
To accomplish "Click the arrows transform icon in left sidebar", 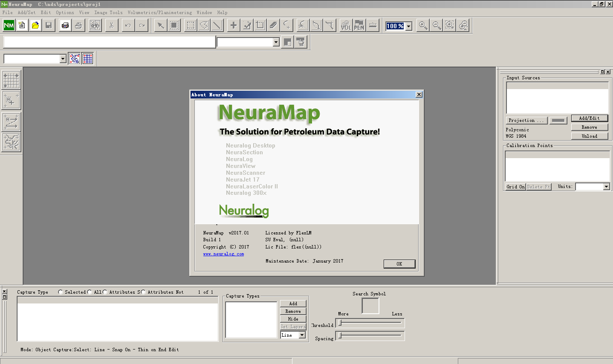I will 11,121.
